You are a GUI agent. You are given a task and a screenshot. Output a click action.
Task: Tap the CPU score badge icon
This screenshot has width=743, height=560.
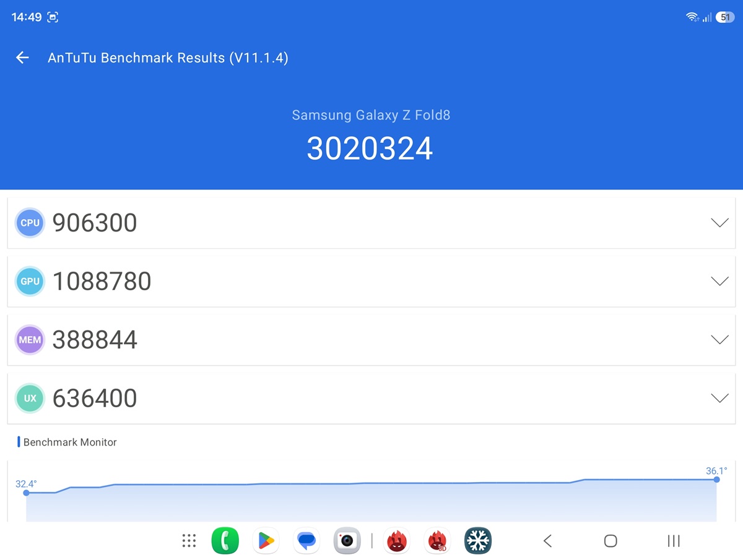pyautogui.click(x=30, y=223)
